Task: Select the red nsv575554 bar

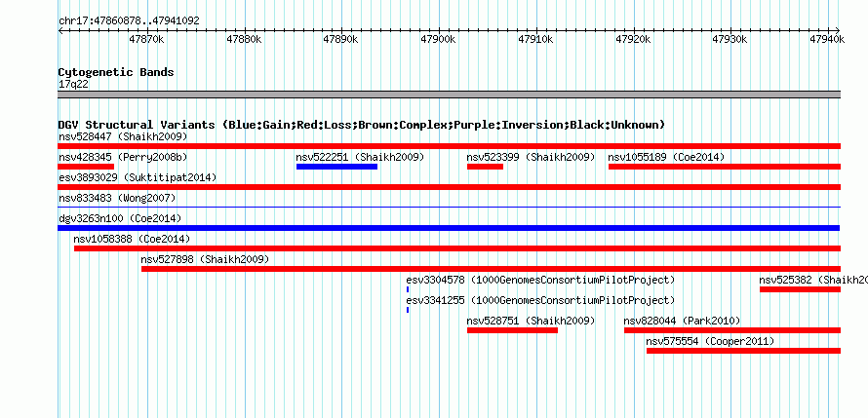Action: pos(743,351)
